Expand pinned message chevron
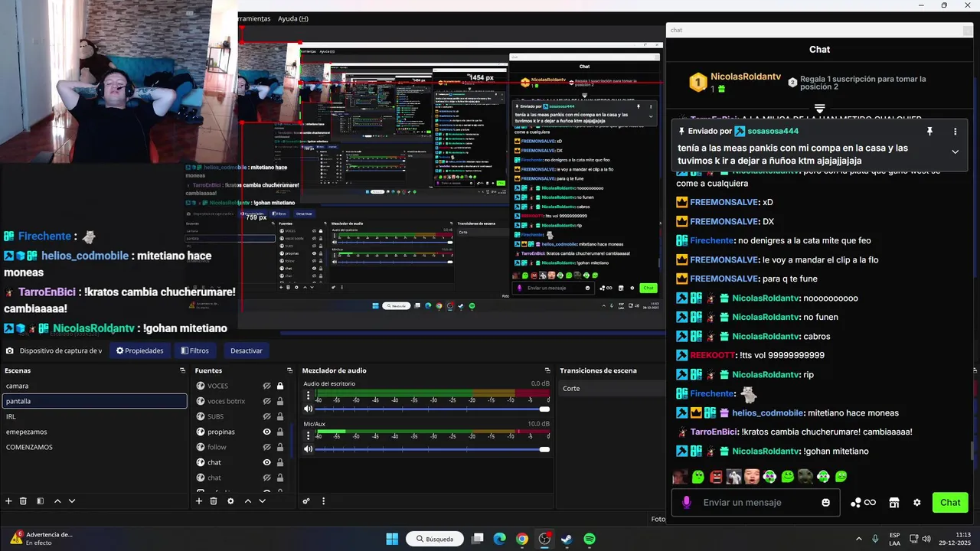This screenshot has width=980, height=551. click(x=955, y=152)
